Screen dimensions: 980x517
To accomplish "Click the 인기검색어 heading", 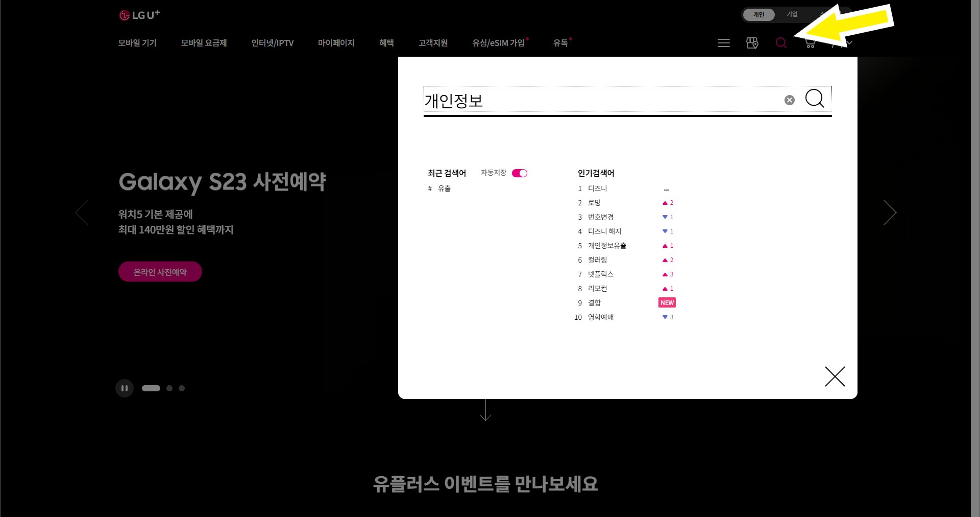I will coord(596,173).
